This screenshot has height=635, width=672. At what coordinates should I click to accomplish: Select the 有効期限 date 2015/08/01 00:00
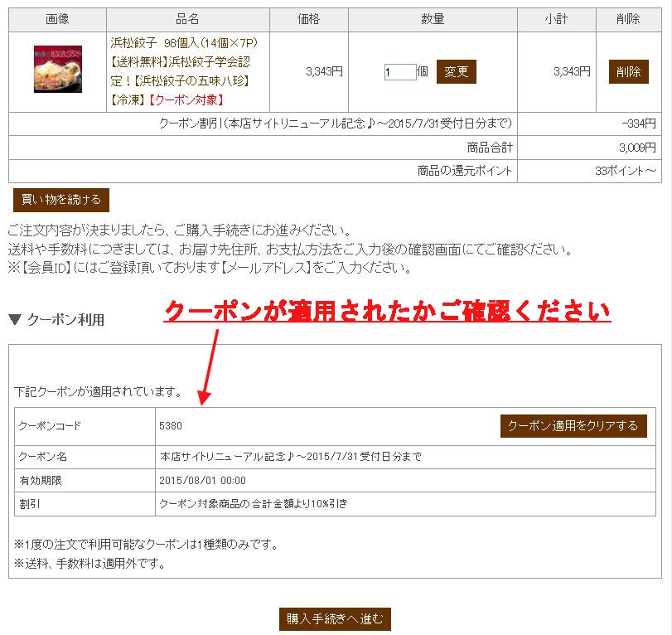(203, 481)
